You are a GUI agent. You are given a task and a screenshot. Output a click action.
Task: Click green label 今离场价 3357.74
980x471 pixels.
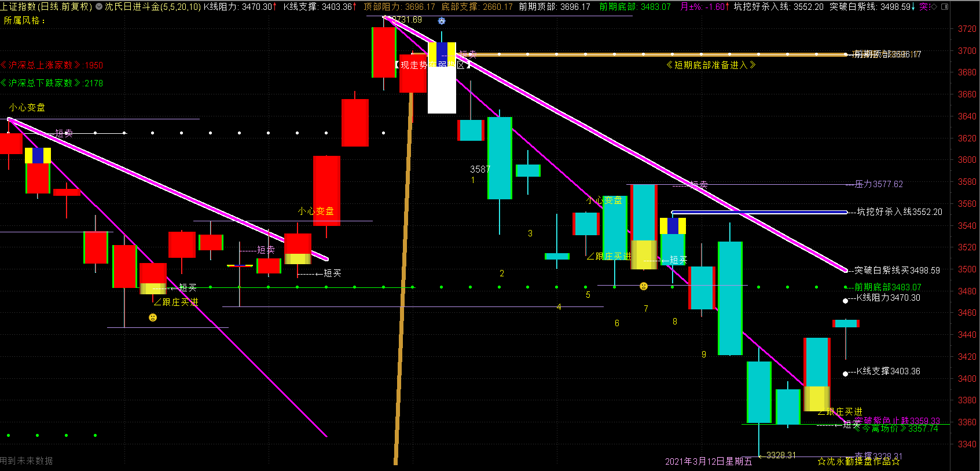click(x=896, y=429)
